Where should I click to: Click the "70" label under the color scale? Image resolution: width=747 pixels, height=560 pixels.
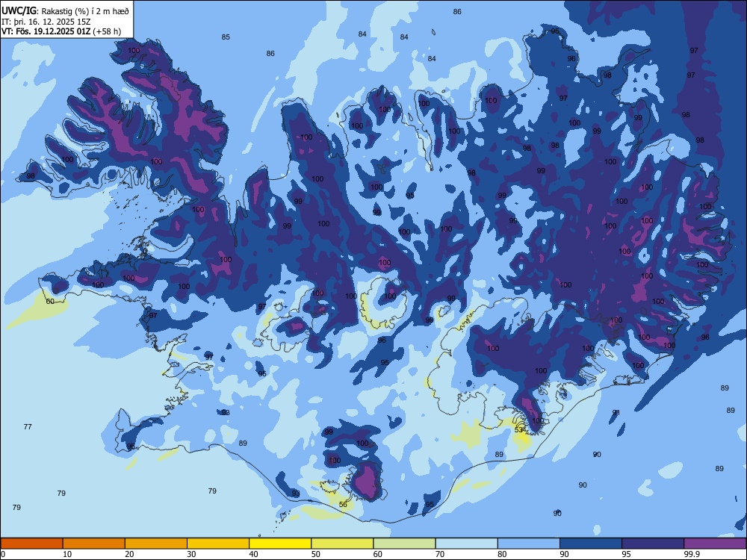[440, 554]
